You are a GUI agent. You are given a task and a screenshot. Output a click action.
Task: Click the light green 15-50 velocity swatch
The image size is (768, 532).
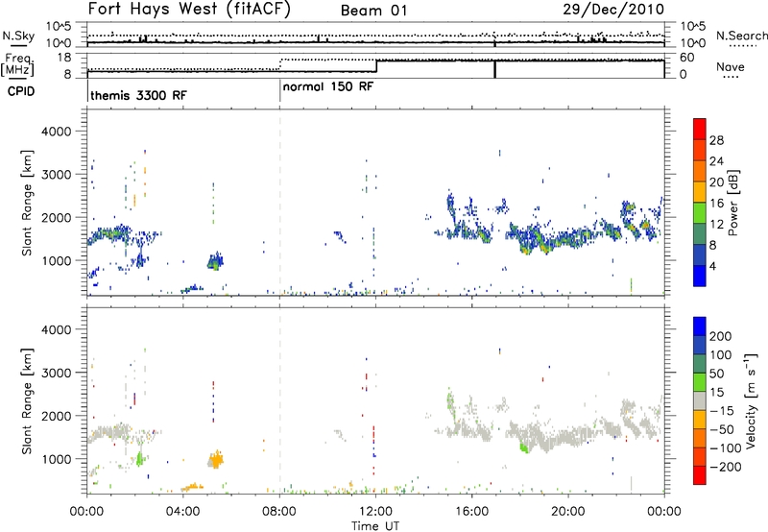pyautogui.click(x=700, y=382)
